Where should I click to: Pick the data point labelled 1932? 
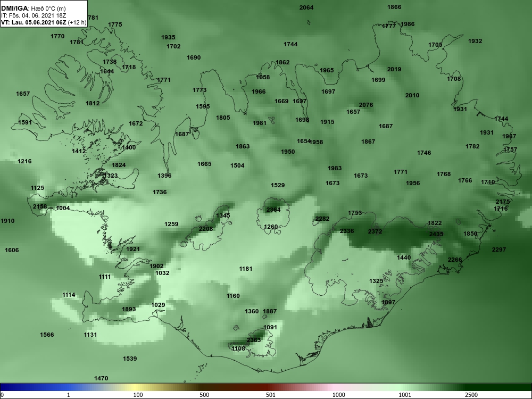[x=475, y=41]
